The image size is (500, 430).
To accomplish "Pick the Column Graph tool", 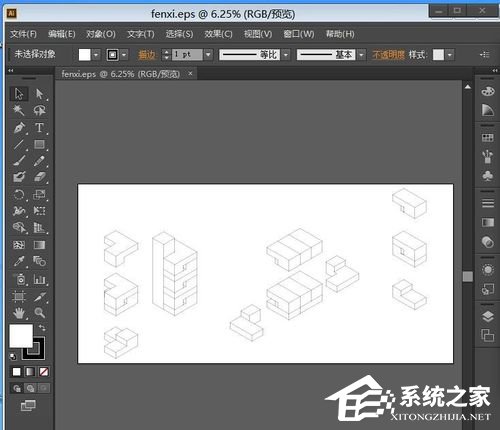I will 39,279.
